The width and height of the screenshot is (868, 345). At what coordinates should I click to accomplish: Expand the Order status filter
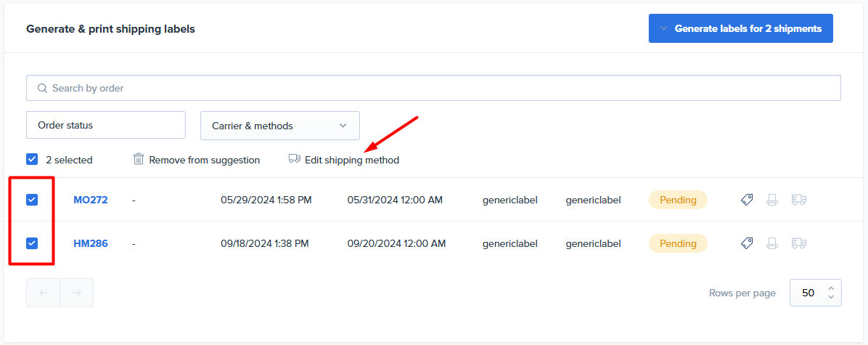(106, 125)
